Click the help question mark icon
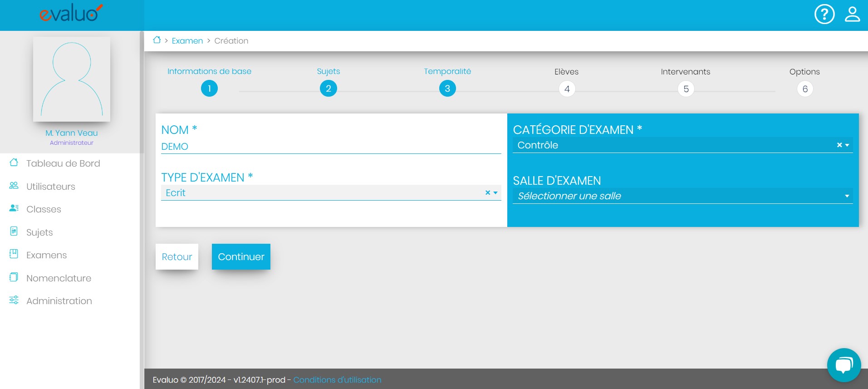The width and height of the screenshot is (868, 389). 824,14
